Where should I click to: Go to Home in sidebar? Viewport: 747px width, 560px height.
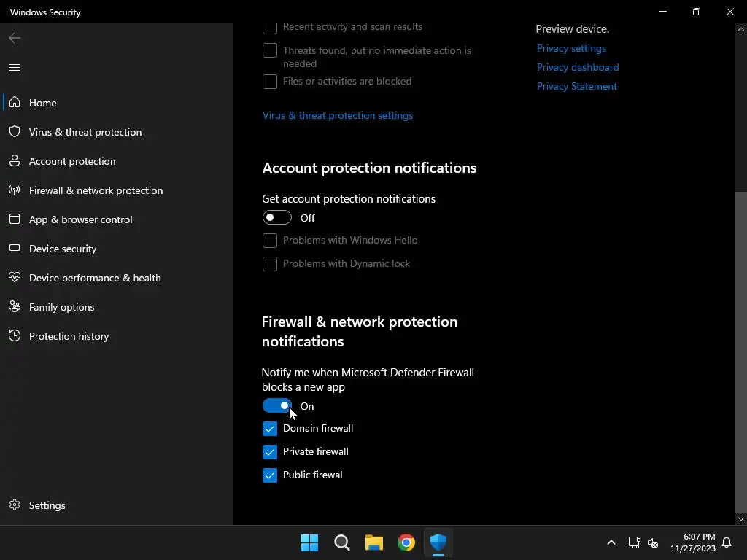tap(117, 102)
